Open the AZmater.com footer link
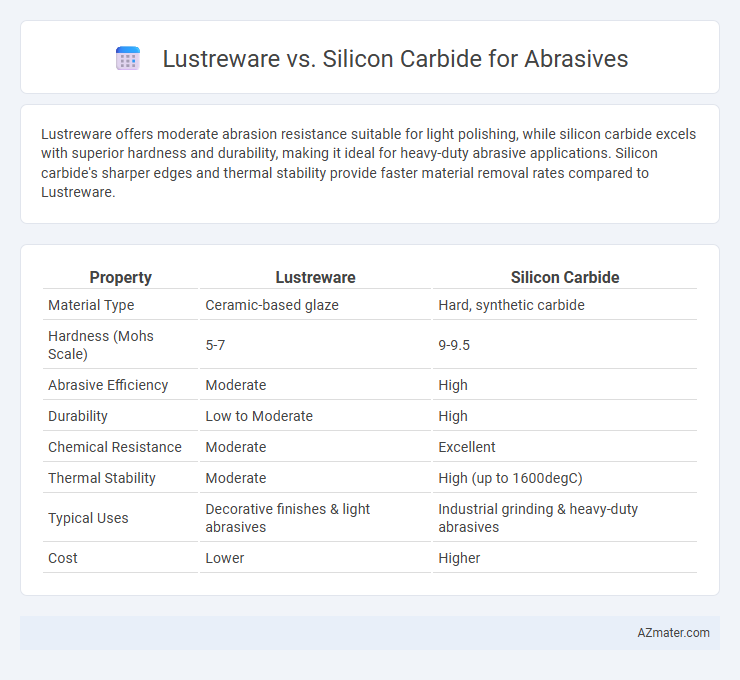The height and width of the screenshot is (680, 740). (673, 633)
